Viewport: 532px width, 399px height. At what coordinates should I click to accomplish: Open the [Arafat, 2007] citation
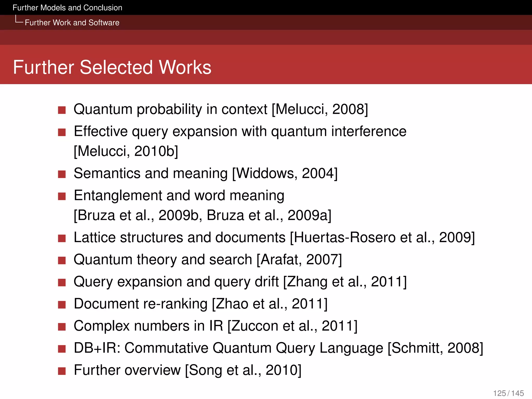[x=299, y=260]
